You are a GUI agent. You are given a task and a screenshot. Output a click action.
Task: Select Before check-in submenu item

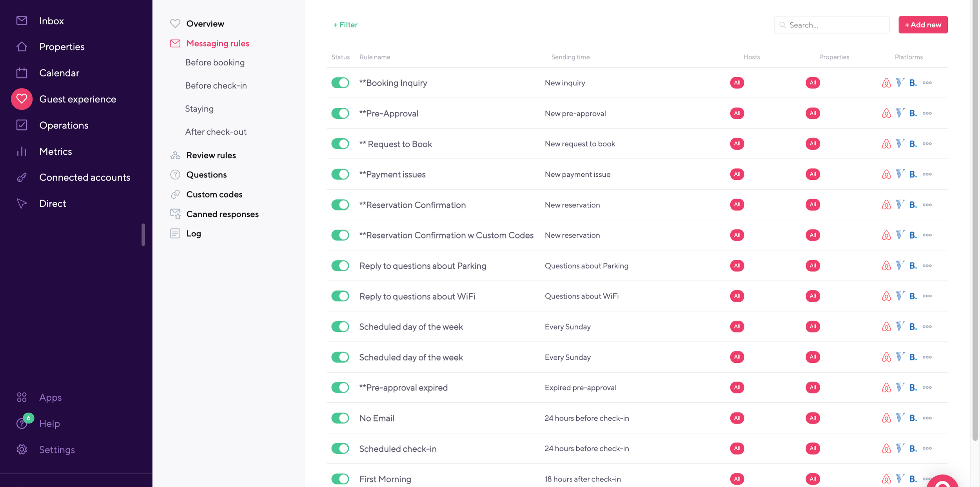[x=216, y=85]
